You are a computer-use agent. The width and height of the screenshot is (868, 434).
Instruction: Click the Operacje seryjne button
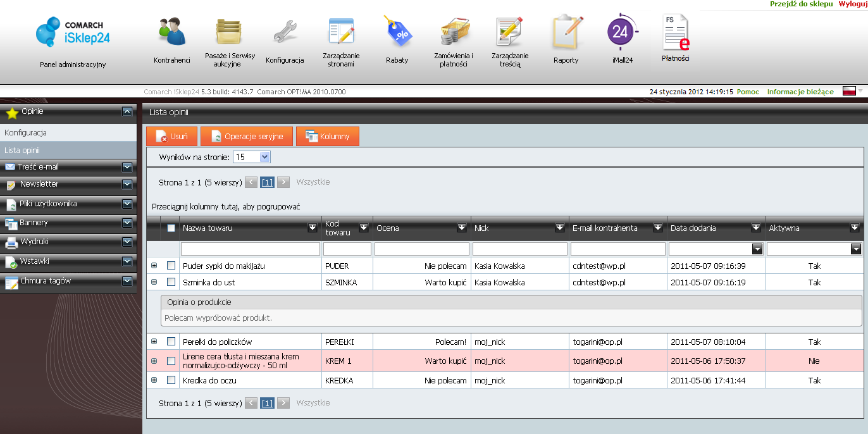[246, 137]
